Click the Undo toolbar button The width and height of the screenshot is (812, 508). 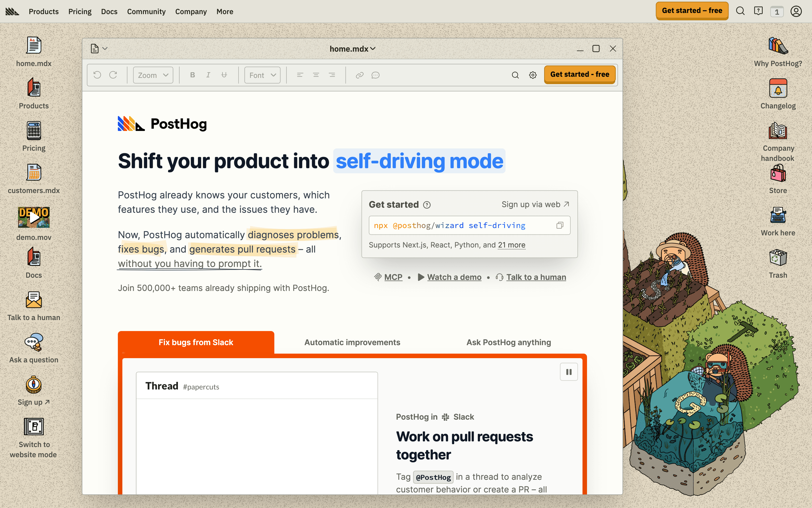97,75
